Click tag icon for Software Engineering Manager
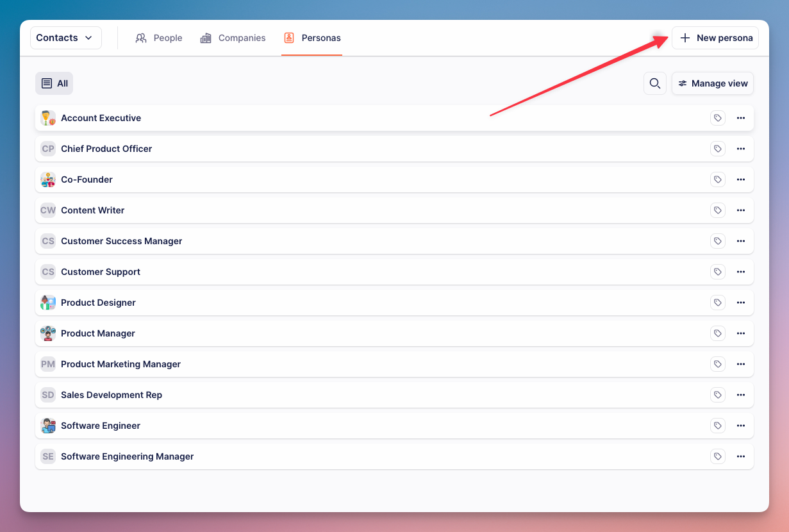This screenshot has height=532, width=789. [717, 456]
